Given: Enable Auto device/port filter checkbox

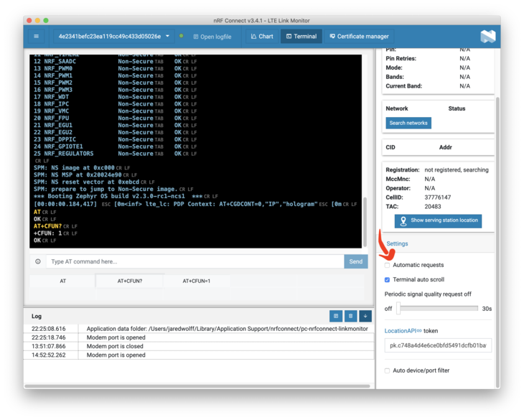Looking at the screenshot, I should click(388, 370).
